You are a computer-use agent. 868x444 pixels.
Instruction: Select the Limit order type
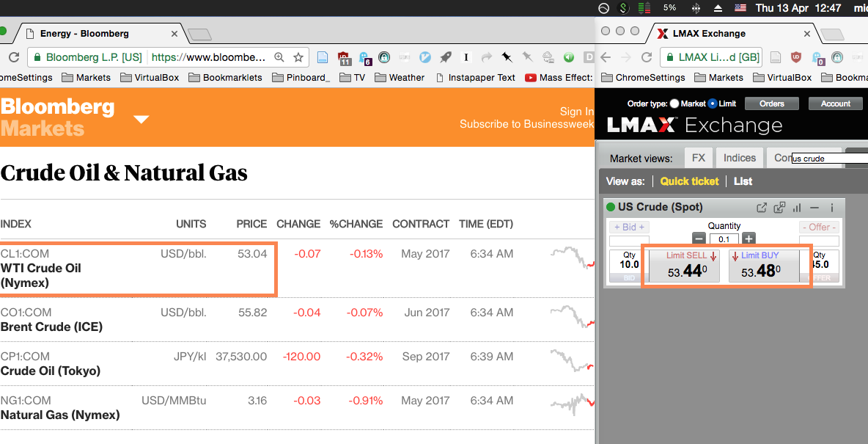[713, 103]
